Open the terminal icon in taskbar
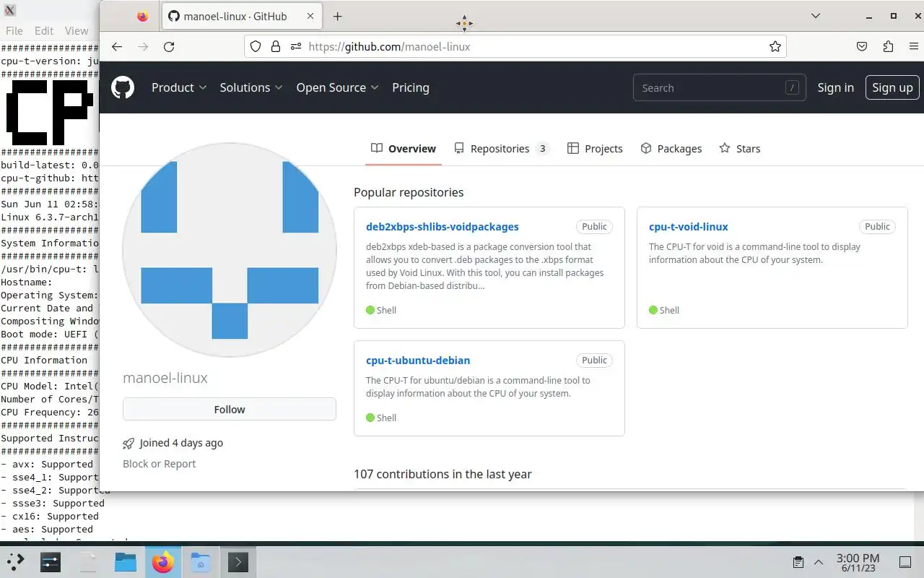This screenshot has height=578, width=924. tap(238, 562)
